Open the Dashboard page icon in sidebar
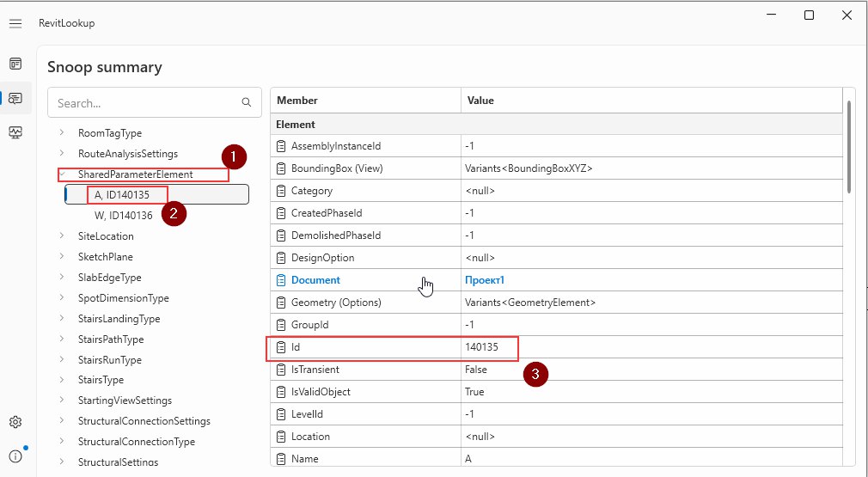 click(15, 64)
